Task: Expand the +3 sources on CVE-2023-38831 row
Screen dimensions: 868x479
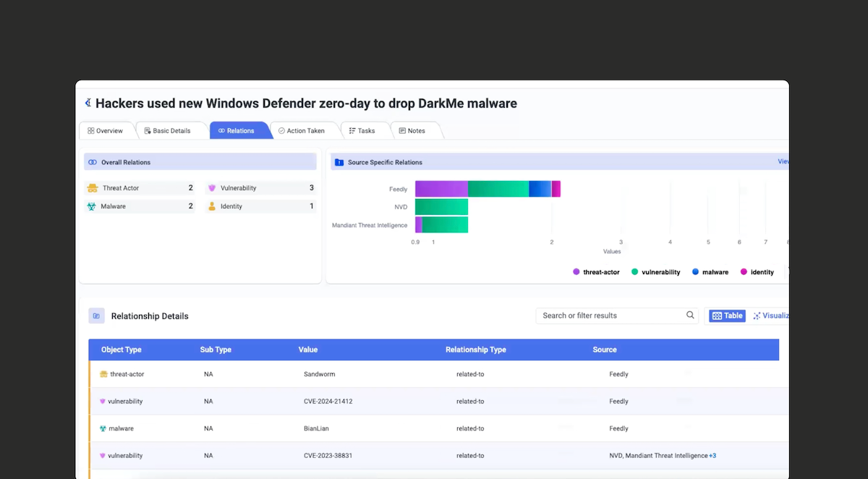Action: click(x=712, y=455)
